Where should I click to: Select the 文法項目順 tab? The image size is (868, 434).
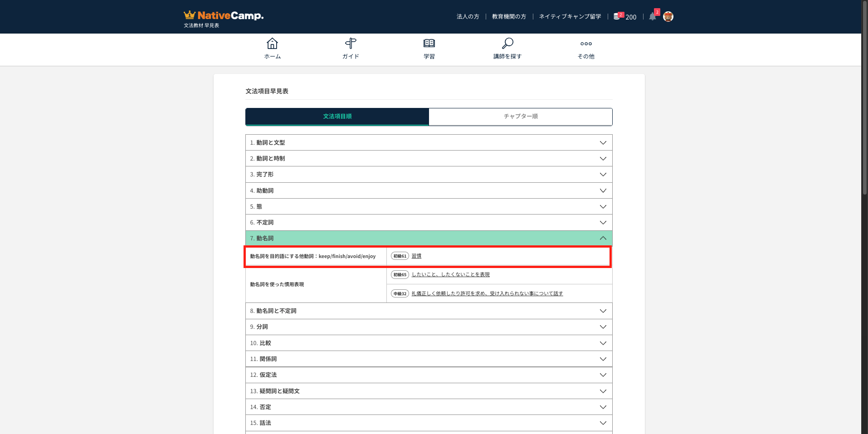[337, 117]
